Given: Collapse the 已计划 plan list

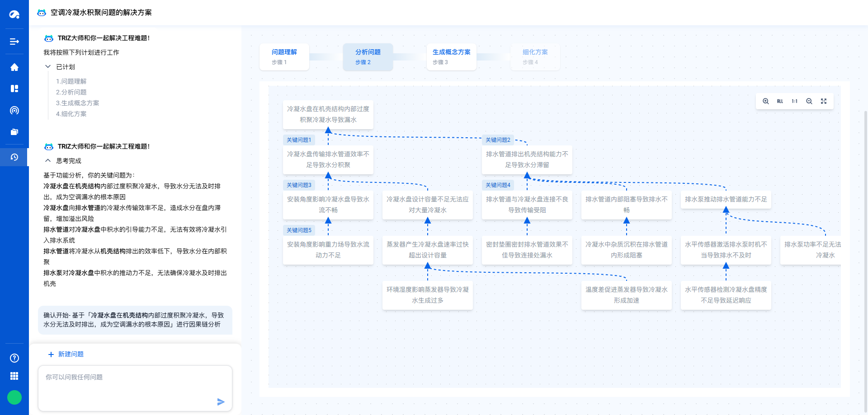Looking at the screenshot, I should (x=48, y=66).
